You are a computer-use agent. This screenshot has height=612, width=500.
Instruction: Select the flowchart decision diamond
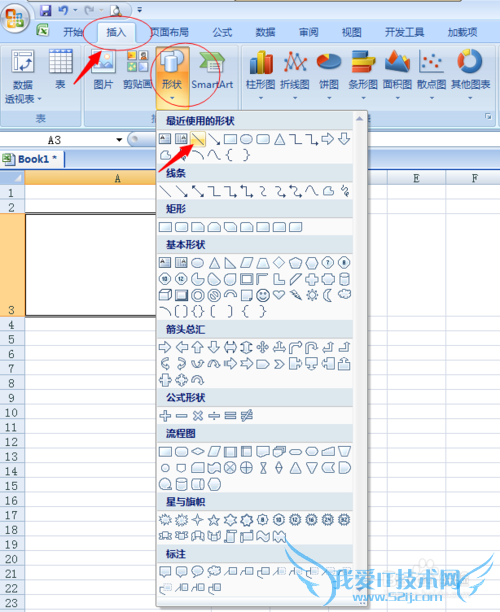point(198,452)
